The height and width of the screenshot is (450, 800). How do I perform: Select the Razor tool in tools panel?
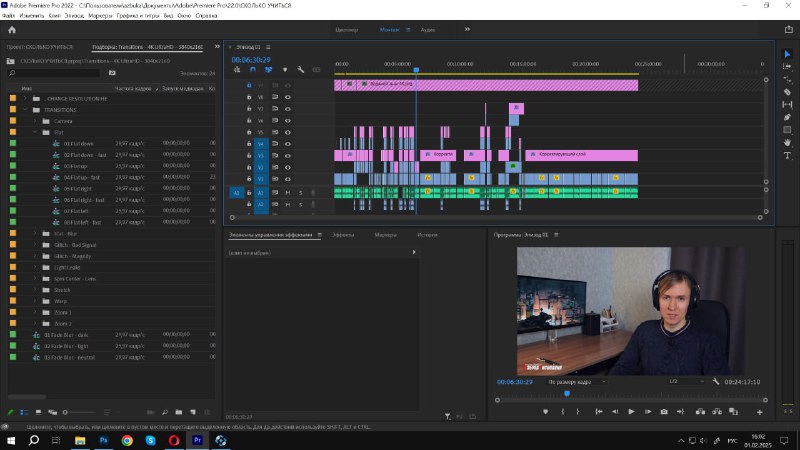[787, 92]
